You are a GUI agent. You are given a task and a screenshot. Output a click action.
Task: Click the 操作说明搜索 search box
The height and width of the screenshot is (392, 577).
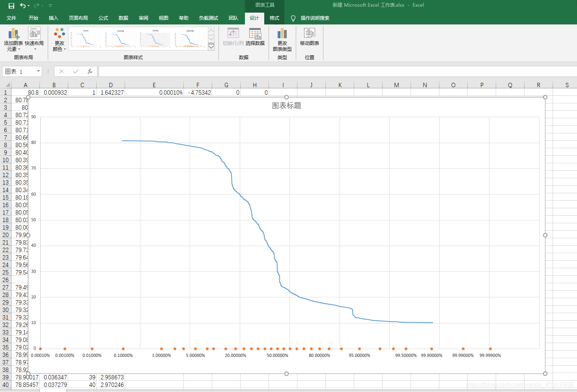click(315, 18)
